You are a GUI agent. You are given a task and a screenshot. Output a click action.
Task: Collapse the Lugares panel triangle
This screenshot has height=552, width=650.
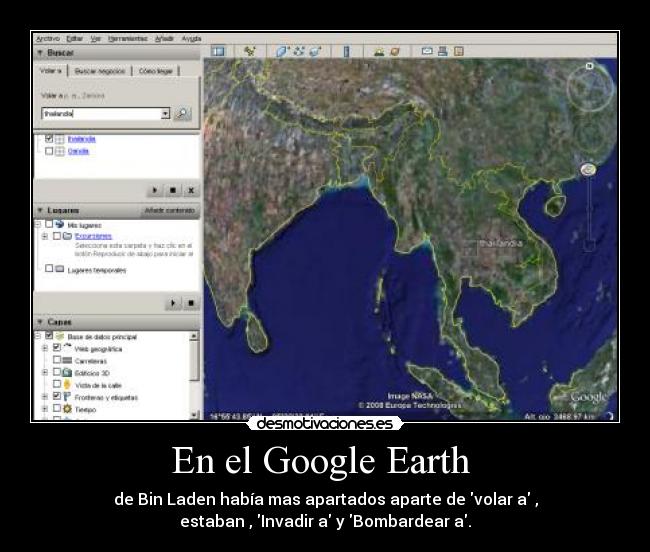pyautogui.click(x=40, y=211)
